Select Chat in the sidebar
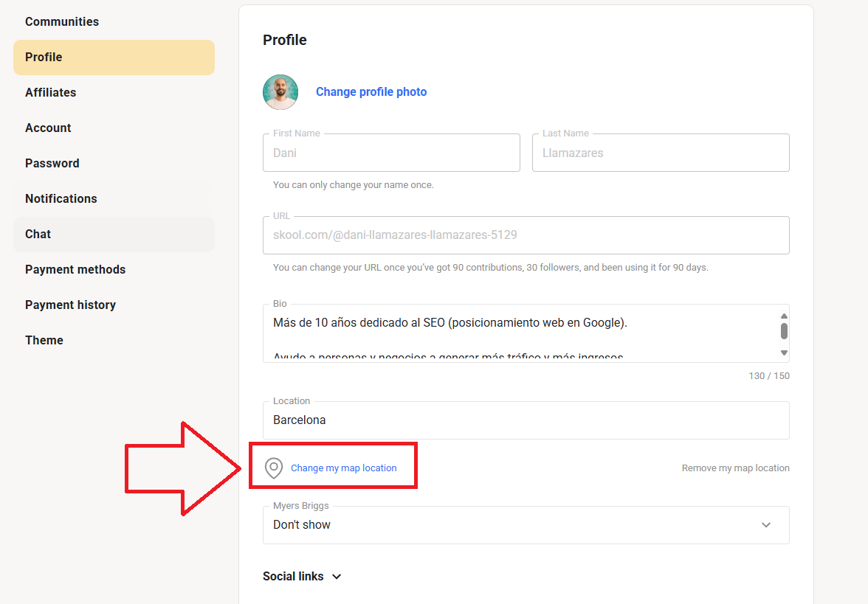This screenshot has height=604, width=868. point(38,235)
